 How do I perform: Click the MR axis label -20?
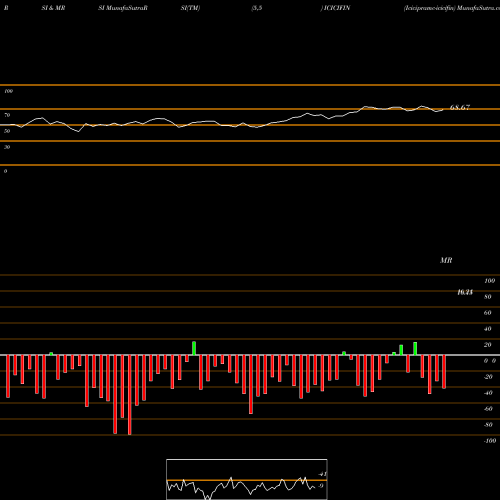(488, 377)
